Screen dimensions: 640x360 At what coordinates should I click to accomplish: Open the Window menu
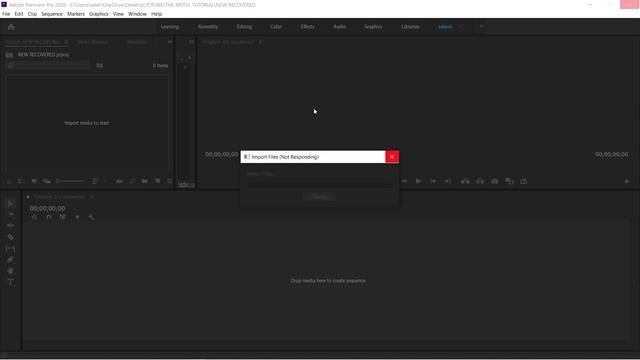(x=137, y=14)
